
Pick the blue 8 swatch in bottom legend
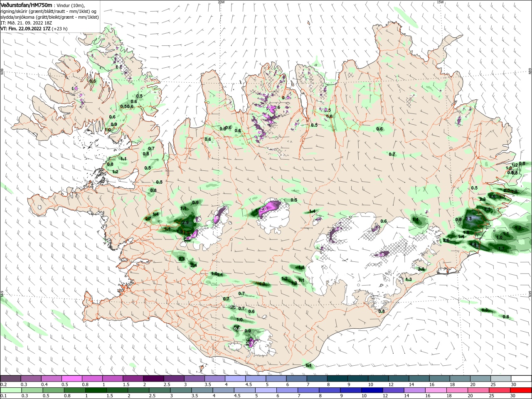click(x=330, y=390)
